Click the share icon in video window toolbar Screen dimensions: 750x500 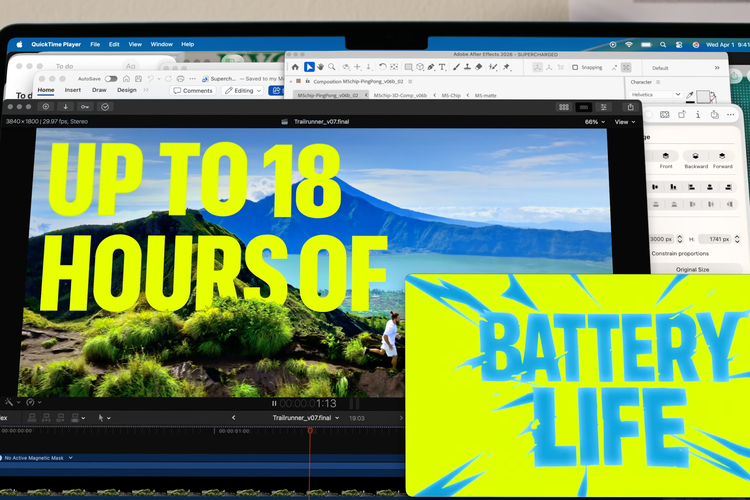(630, 107)
